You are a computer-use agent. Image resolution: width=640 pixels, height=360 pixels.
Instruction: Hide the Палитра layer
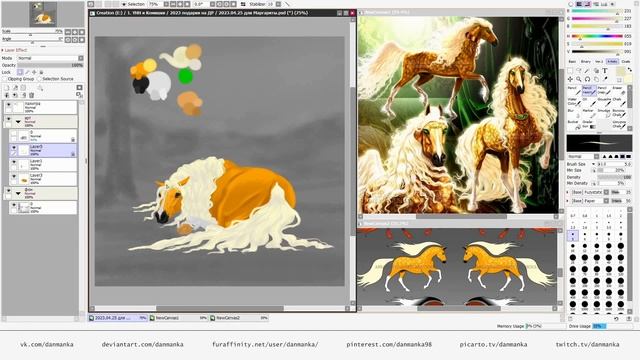[8, 105]
